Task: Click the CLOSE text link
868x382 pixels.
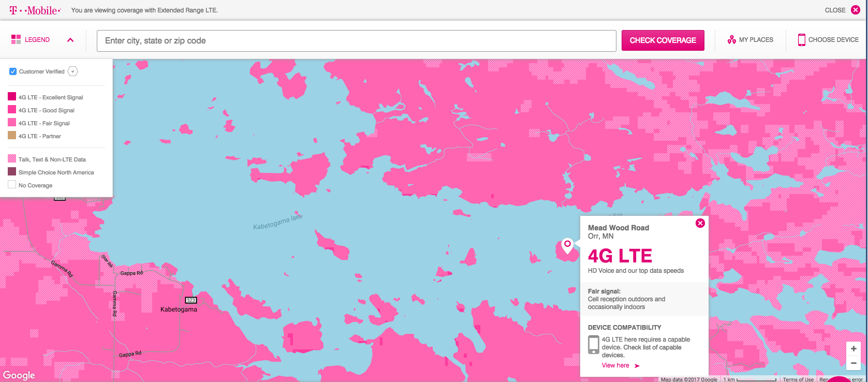Action: tap(835, 10)
